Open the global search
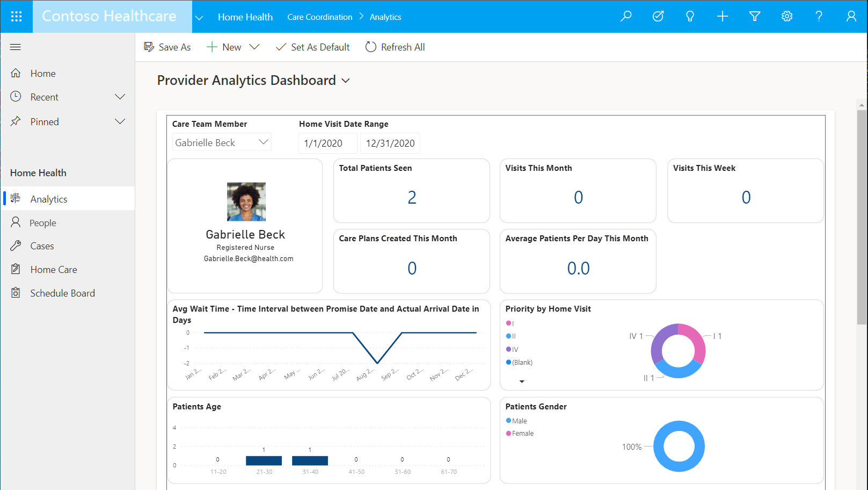This screenshot has width=868, height=490. 626,16
